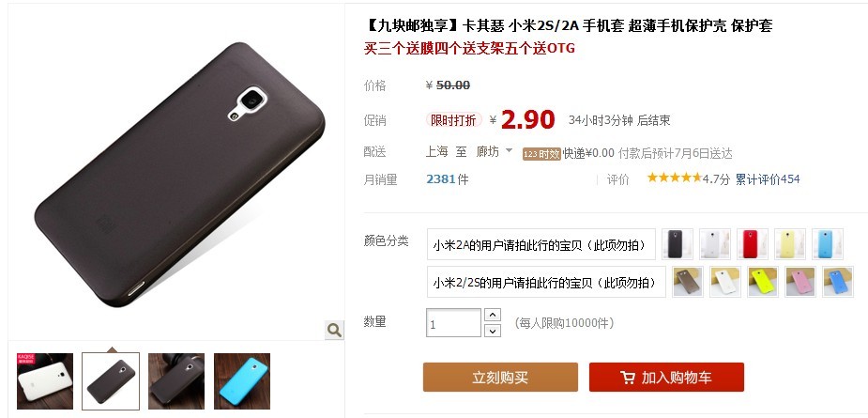Click the 加入购物车 add to cart button
The height and width of the screenshot is (418, 868).
pos(666,378)
